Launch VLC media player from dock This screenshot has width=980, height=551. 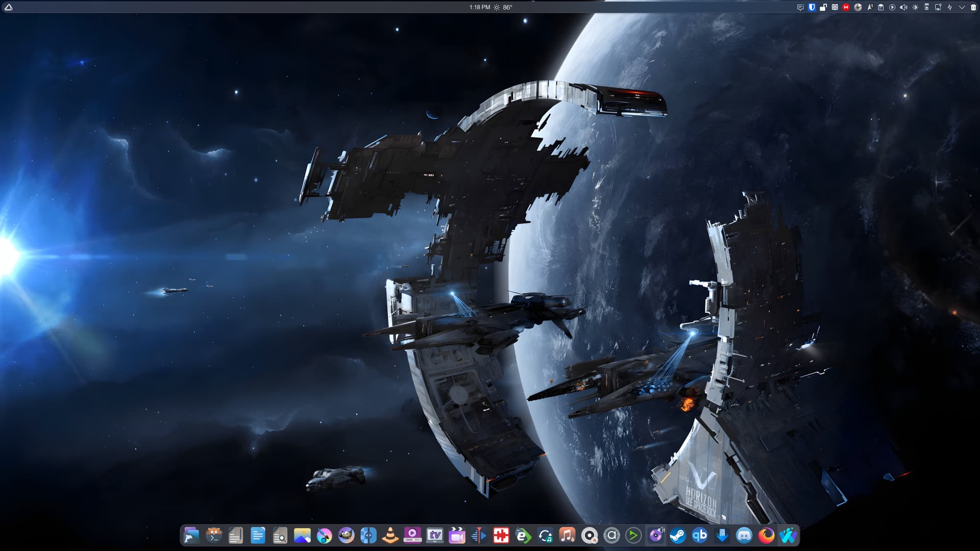pyautogui.click(x=390, y=535)
